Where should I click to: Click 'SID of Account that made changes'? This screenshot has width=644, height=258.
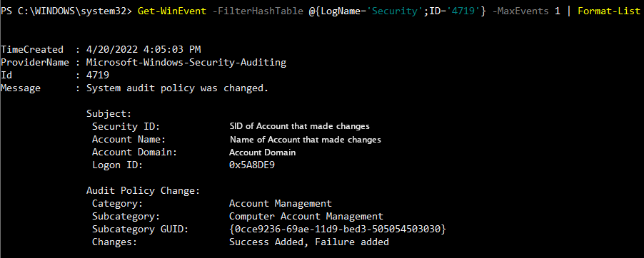point(299,126)
